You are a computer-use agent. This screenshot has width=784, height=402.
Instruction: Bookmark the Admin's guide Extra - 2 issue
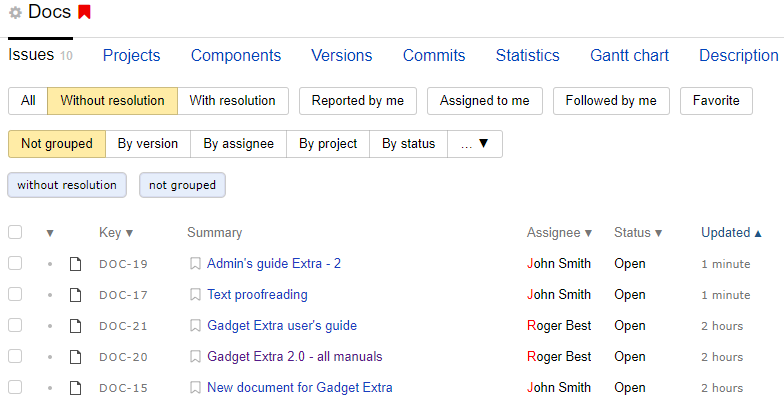(x=196, y=264)
